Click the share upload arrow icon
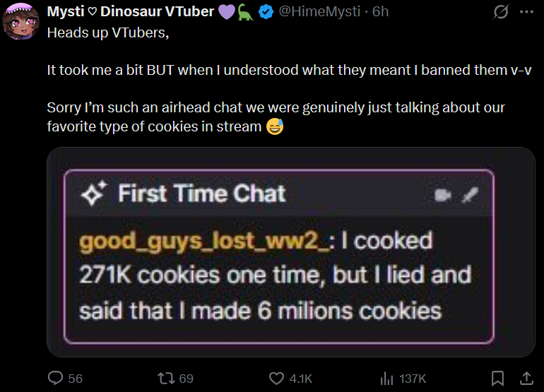Viewport: 544px width, 392px height. [526, 378]
